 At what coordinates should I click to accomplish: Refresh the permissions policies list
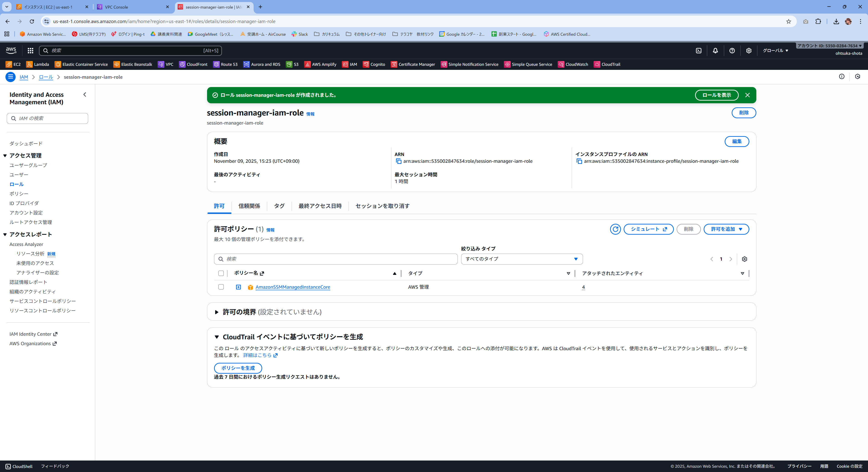[615, 229]
